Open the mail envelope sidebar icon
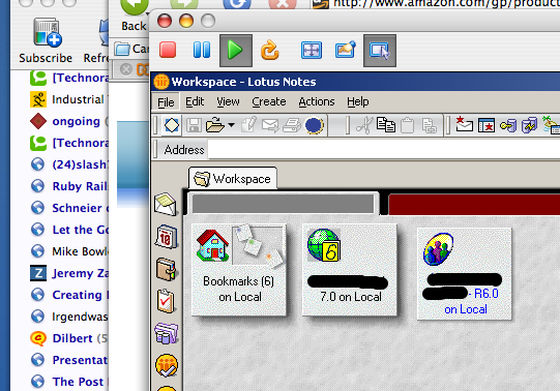The image size is (560, 391). [165, 204]
